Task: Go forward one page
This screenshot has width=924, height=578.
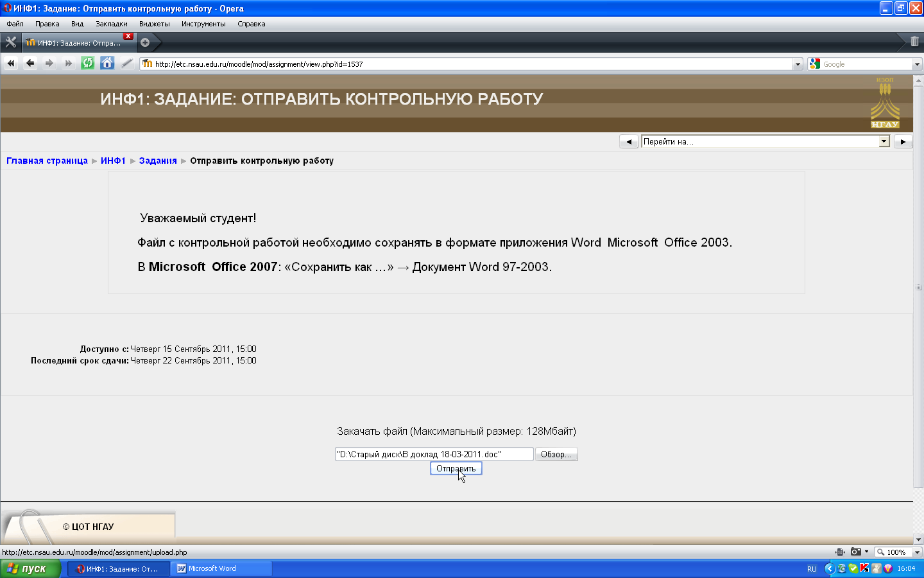Action: [x=49, y=63]
